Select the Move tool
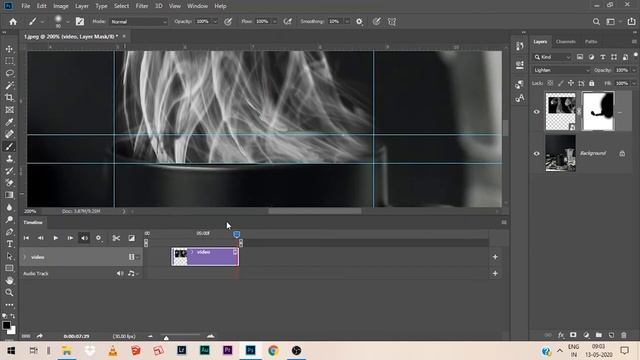 pyautogui.click(x=9, y=49)
